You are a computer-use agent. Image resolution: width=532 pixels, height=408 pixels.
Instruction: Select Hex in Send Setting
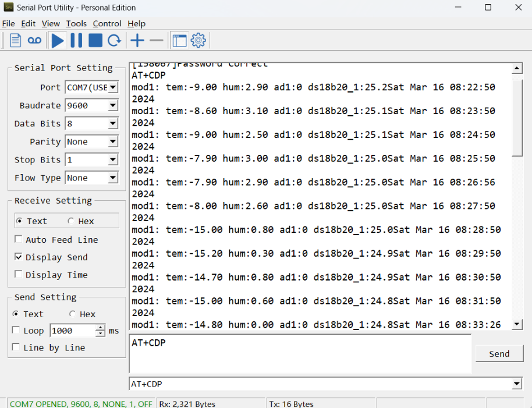click(83, 314)
